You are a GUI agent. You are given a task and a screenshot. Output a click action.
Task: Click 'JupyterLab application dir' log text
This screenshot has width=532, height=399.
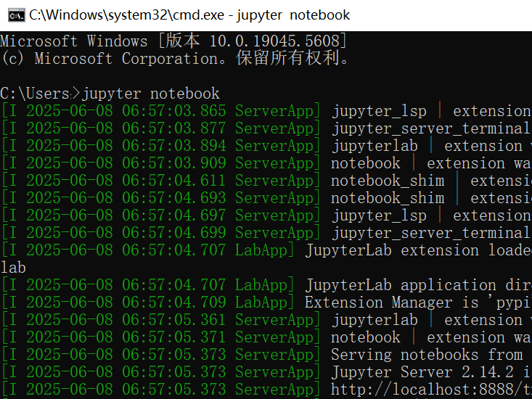pos(418,285)
